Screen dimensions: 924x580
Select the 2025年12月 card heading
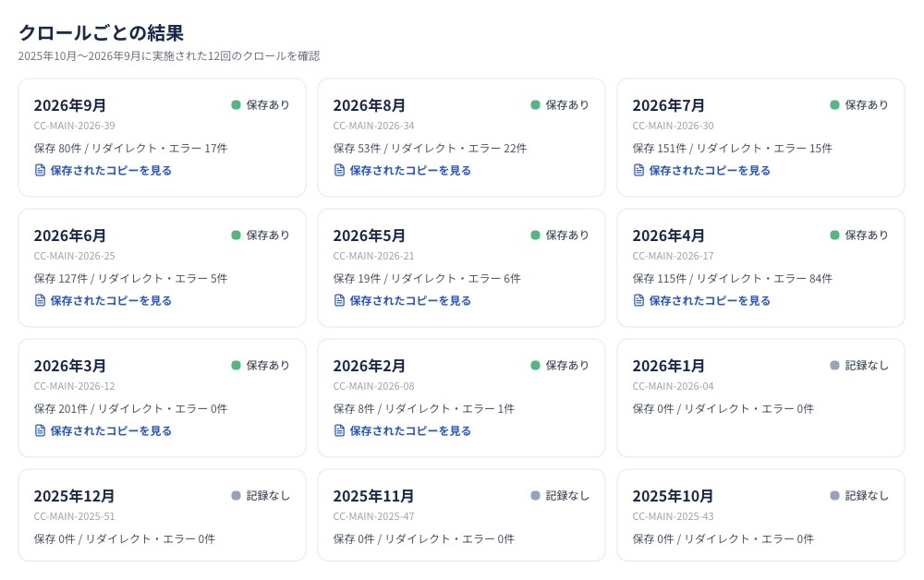(x=74, y=496)
